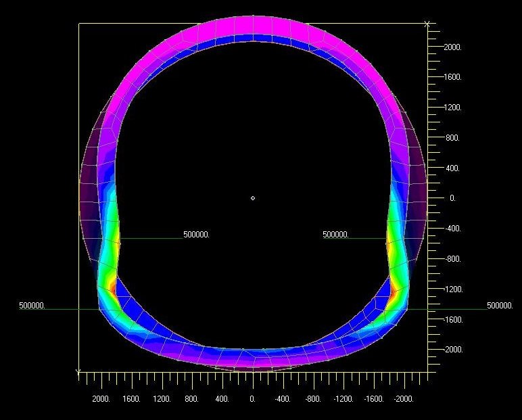Select vertical axis label 0.

pyautogui.click(x=453, y=198)
